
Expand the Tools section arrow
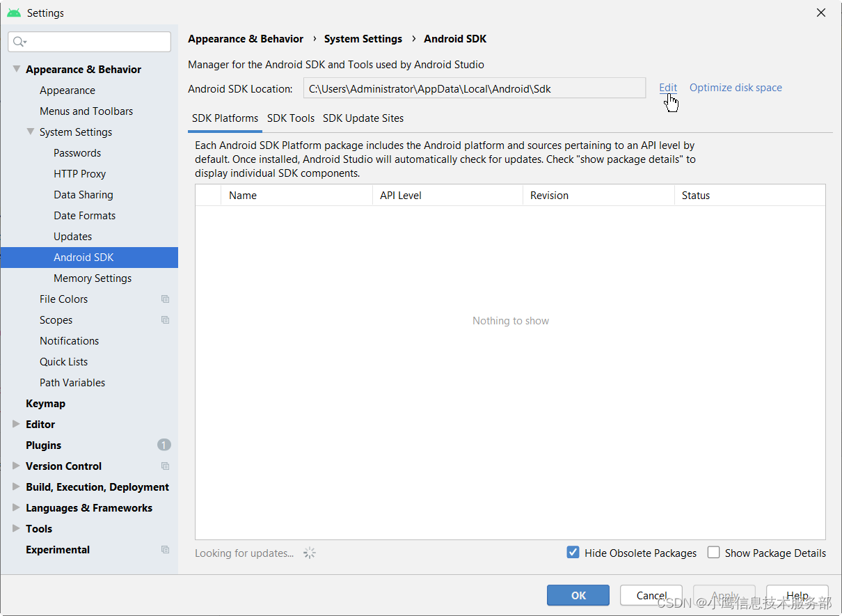pos(16,528)
